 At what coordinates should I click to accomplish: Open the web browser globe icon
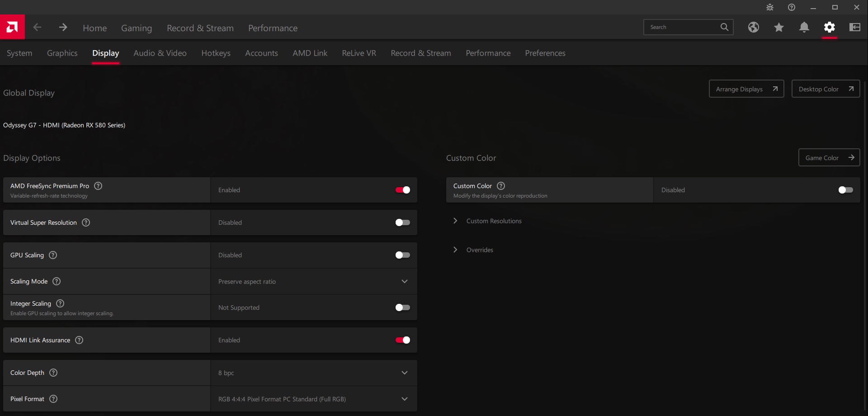(x=754, y=27)
